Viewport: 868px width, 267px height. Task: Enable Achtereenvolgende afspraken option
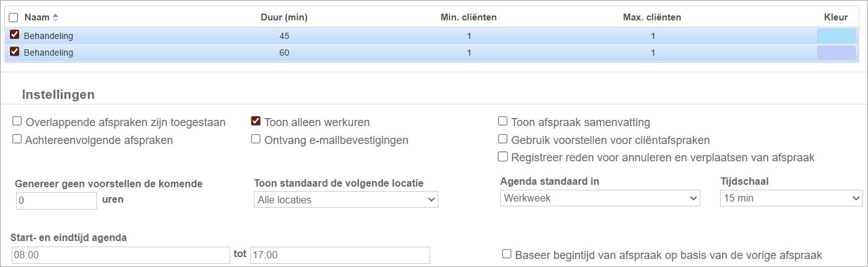point(17,140)
